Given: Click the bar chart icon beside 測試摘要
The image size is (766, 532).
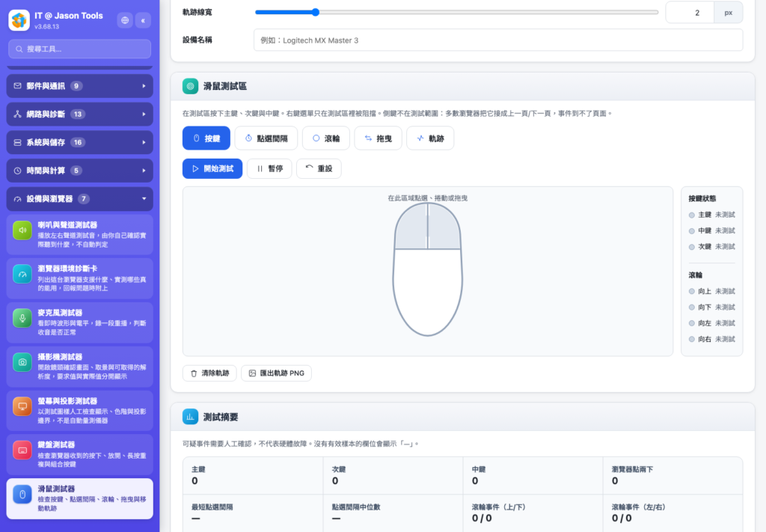Looking at the screenshot, I should (190, 417).
